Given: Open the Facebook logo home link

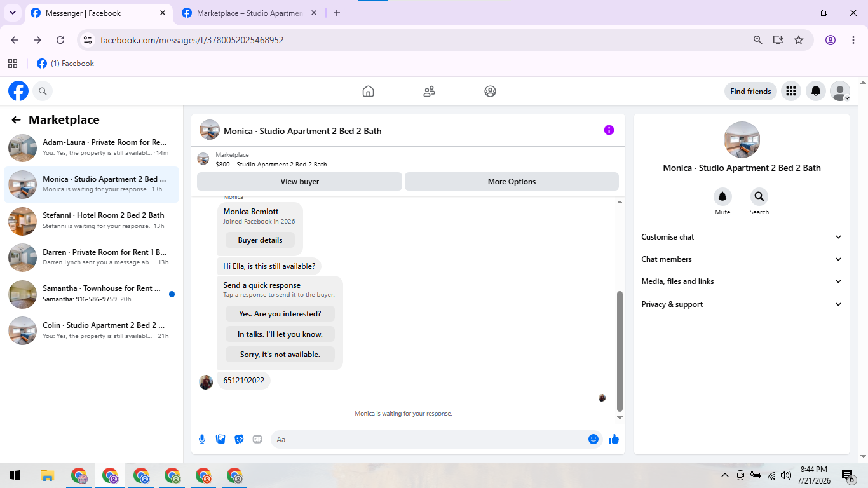Looking at the screenshot, I should (18, 91).
